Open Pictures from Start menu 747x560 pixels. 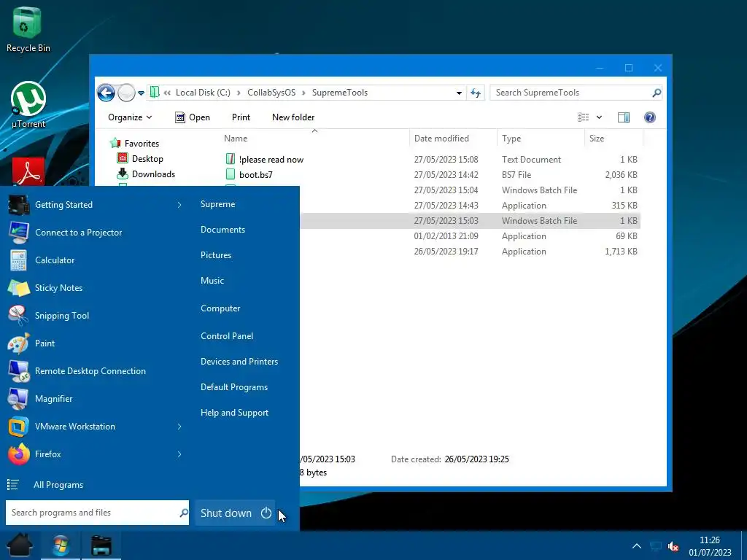tap(216, 254)
